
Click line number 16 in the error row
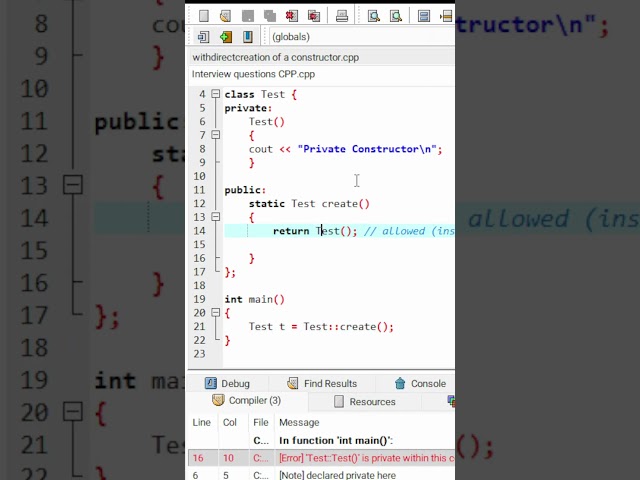coord(198,458)
